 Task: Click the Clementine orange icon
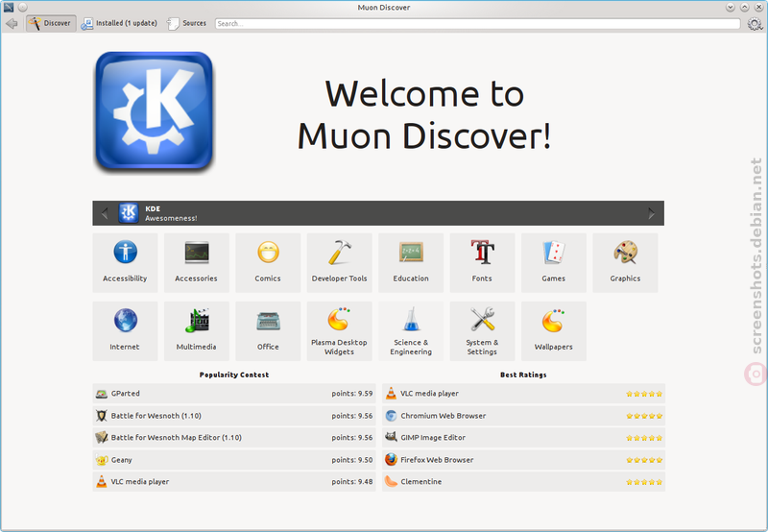(391, 481)
